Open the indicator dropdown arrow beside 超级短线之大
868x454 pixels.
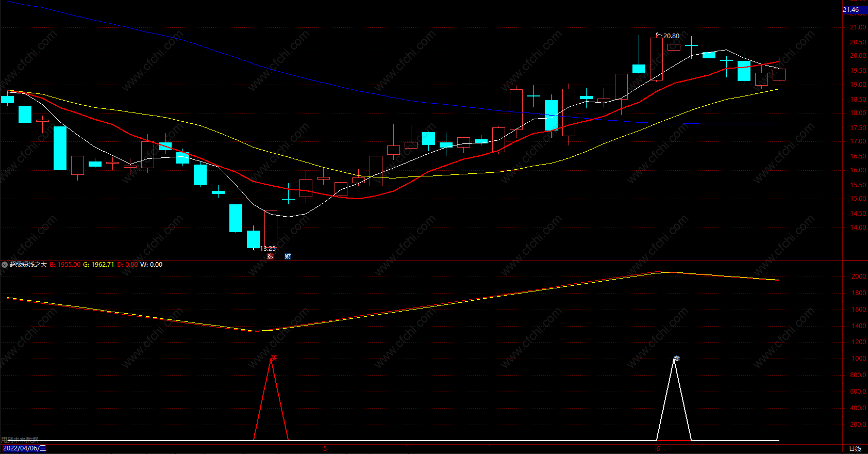(x=5, y=265)
